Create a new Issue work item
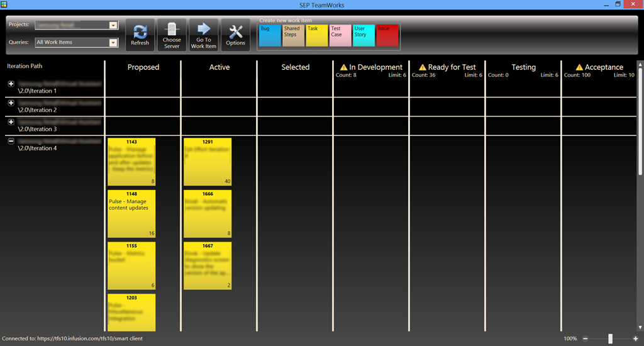 pos(387,35)
